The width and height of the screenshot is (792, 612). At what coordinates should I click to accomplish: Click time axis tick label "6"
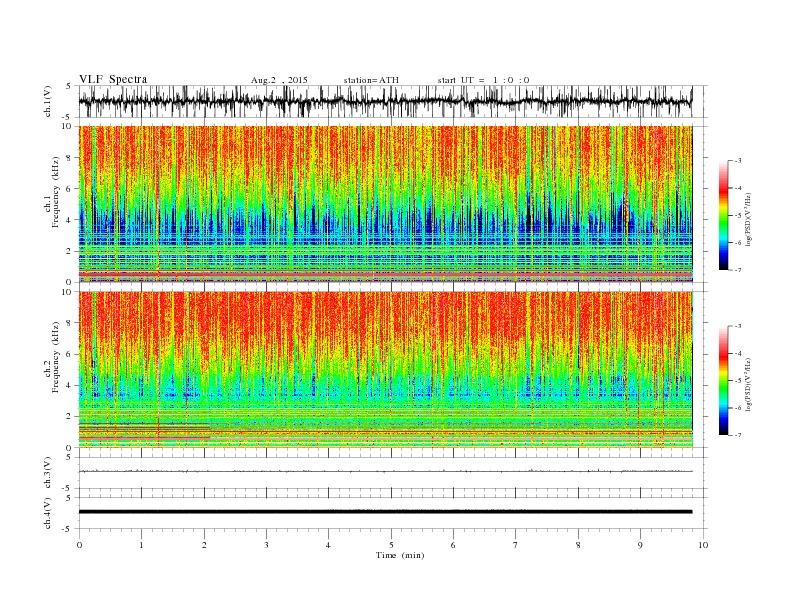[453, 545]
